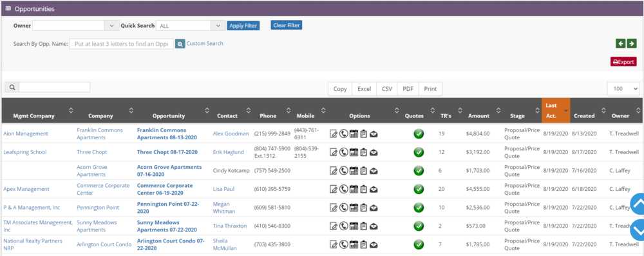Go to previous page with green left arrow
Image resolution: width=644 pixels, height=256 pixels.
(x=621, y=43)
